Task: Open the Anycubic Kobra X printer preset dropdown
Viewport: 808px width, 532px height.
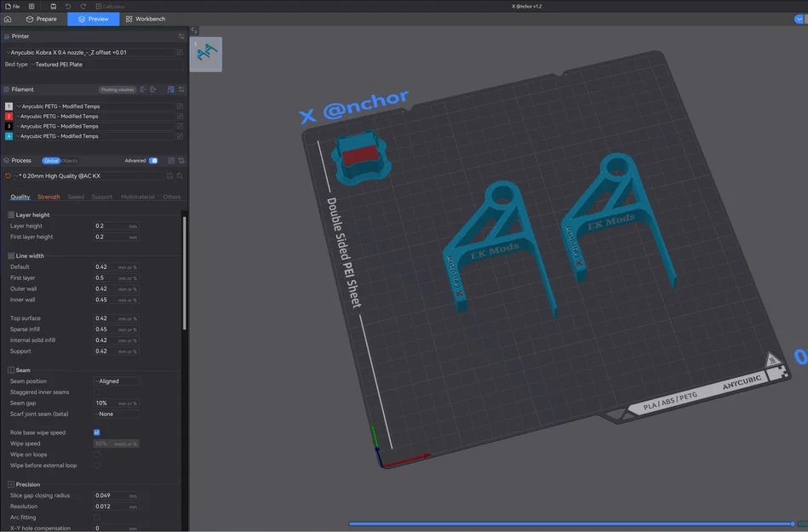Action: [90, 52]
